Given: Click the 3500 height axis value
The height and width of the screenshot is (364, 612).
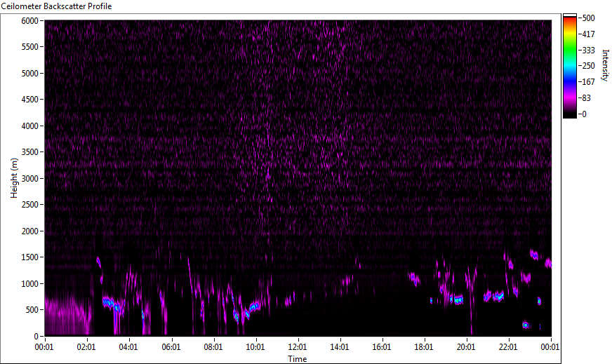Looking at the screenshot, I should point(30,152).
